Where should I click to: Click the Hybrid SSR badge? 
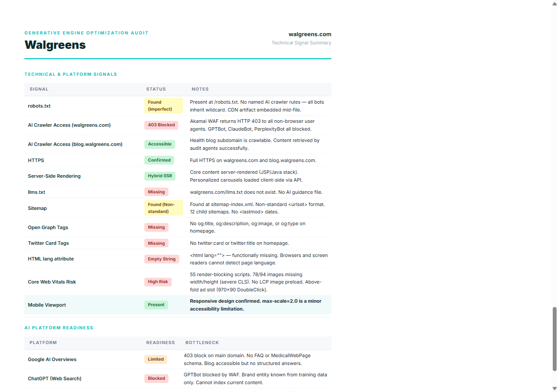pyautogui.click(x=160, y=176)
